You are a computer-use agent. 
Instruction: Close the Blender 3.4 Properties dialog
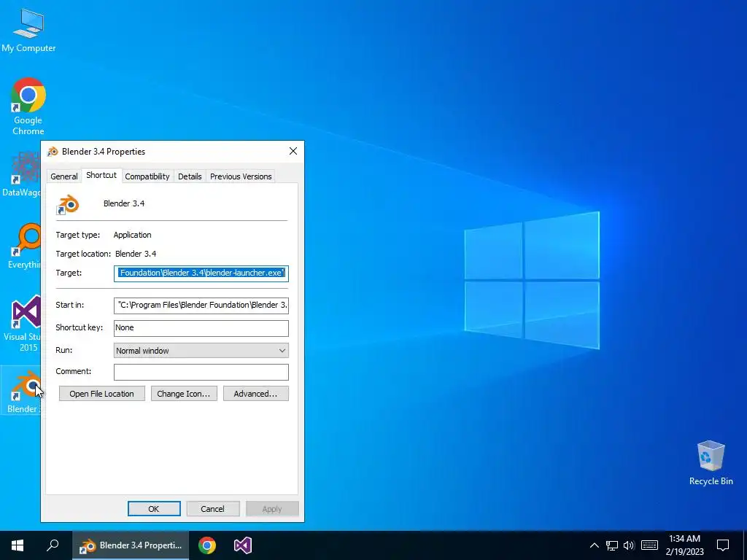293,151
